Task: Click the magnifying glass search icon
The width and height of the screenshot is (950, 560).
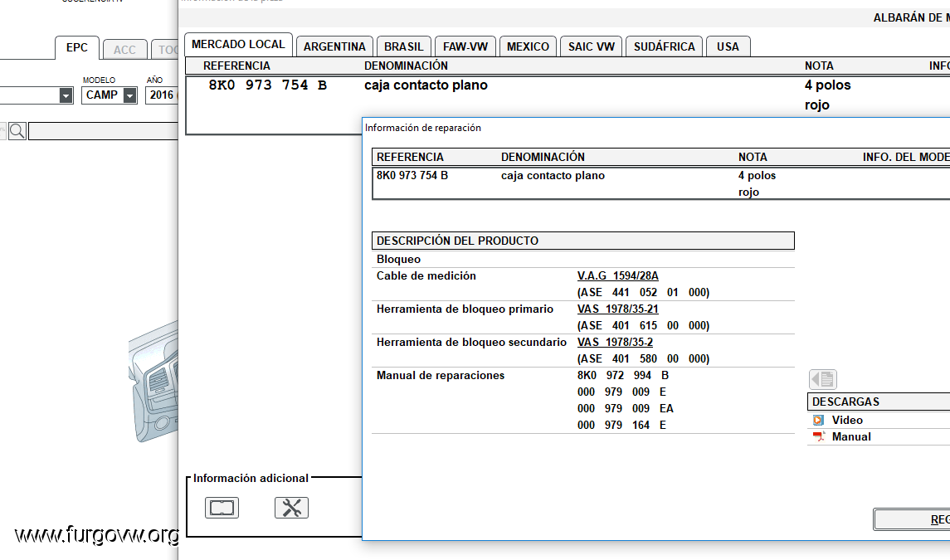Action: pos(17,131)
